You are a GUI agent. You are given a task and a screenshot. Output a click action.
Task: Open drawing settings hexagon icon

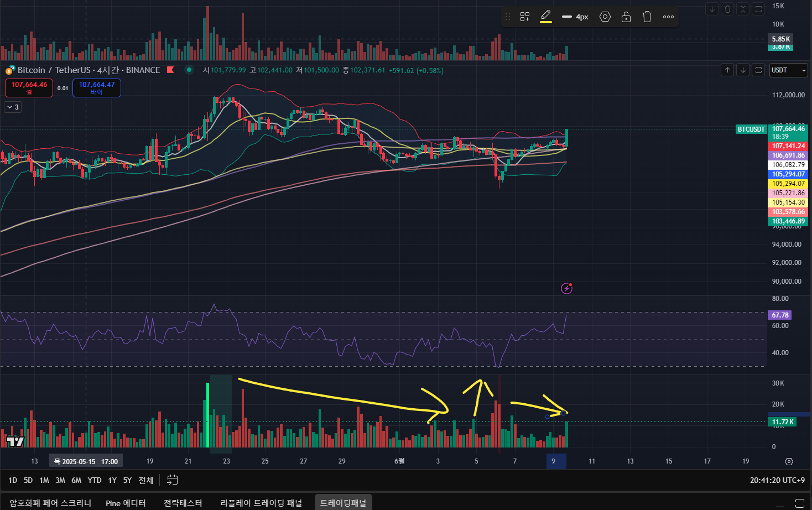click(605, 17)
